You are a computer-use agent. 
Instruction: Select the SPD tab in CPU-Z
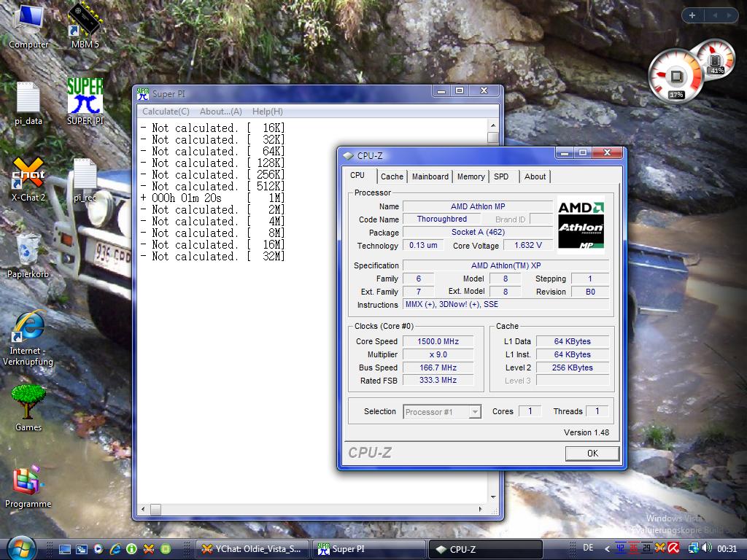tap(501, 176)
